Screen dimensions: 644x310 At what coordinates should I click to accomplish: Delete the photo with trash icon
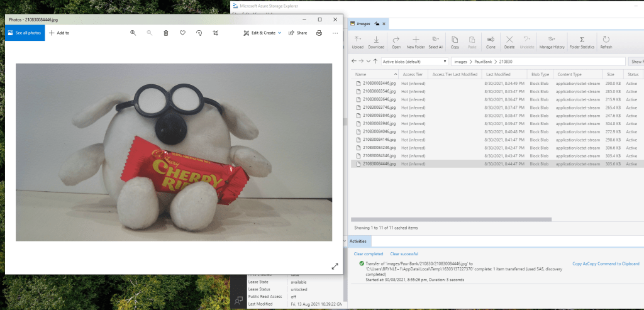click(165, 33)
